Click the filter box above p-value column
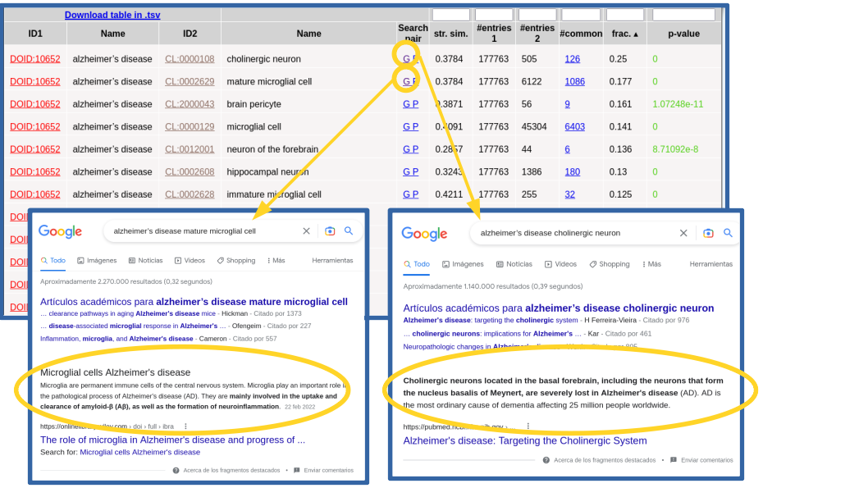Screen dimensions: 868x488 (683, 15)
